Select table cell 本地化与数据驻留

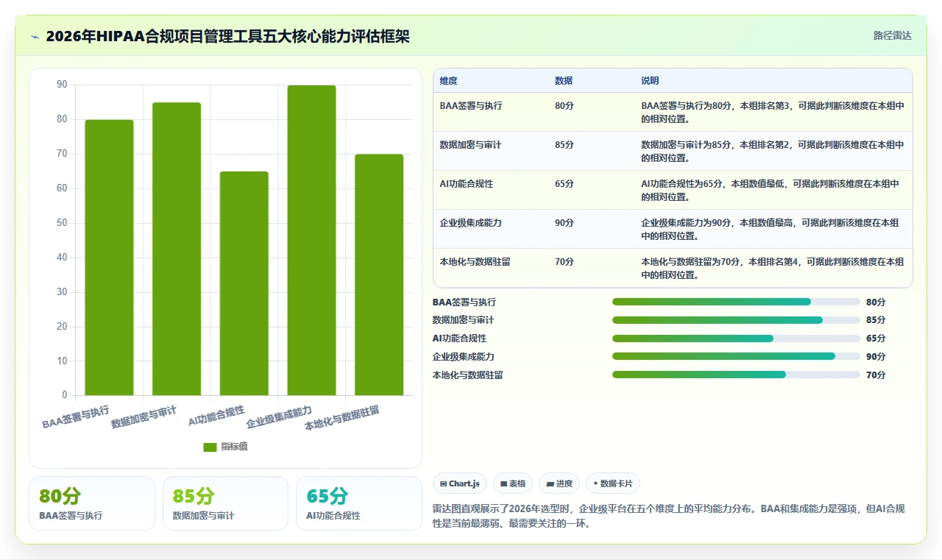[475, 262]
